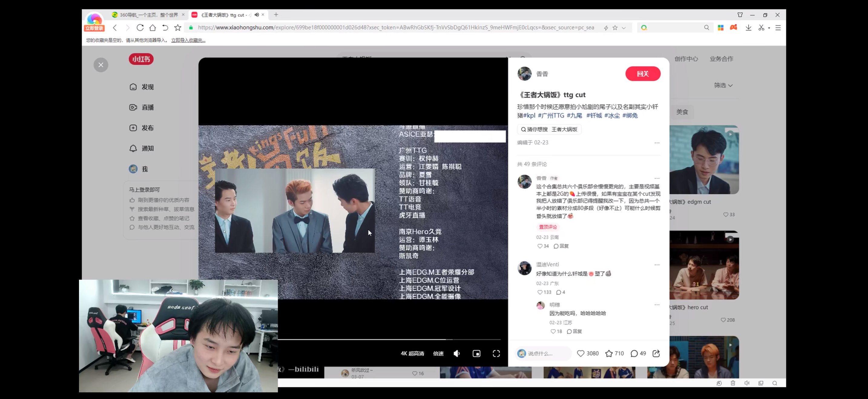
Task: Open more options on 温迪Venti comment
Action: [x=657, y=265]
